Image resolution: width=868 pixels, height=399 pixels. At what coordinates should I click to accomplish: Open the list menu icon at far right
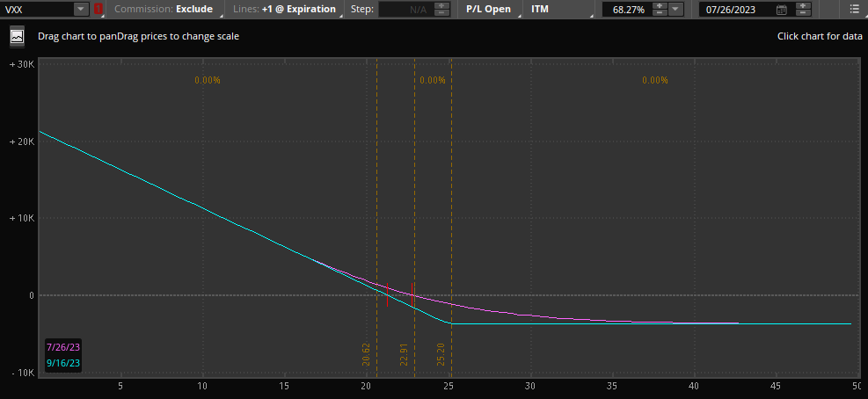[x=855, y=9]
